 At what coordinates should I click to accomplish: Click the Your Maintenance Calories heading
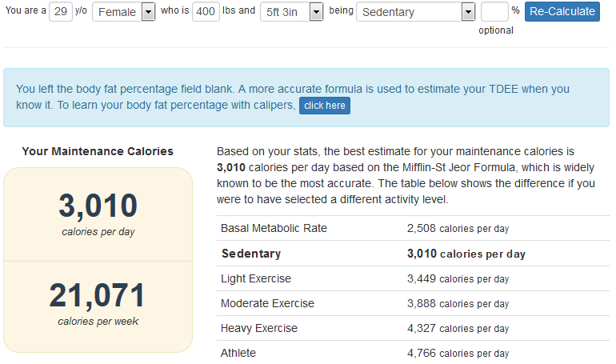click(98, 151)
